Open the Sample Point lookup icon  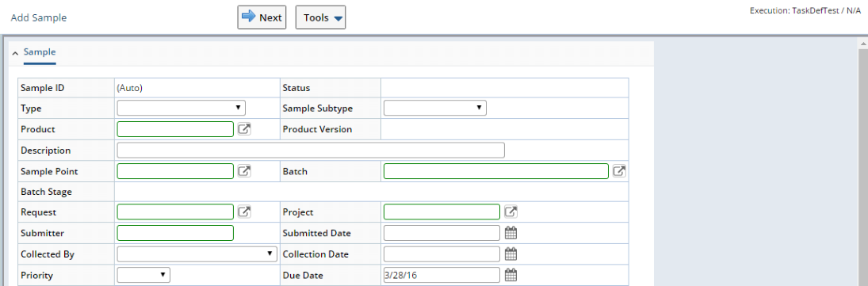(x=244, y=171)
